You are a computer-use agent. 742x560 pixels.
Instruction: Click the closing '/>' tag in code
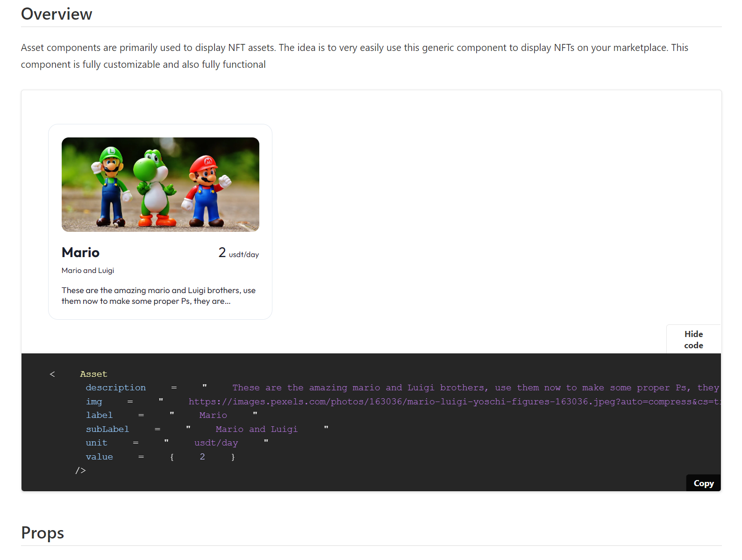80,470
